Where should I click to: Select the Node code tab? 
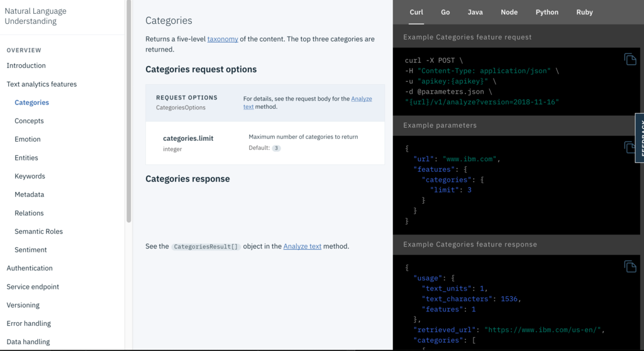(509, 12)
